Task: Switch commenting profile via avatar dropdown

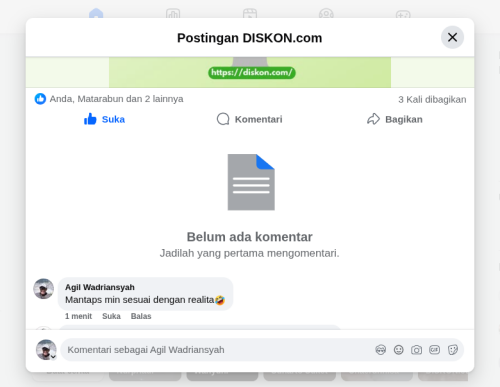Action: click(46, 350)
